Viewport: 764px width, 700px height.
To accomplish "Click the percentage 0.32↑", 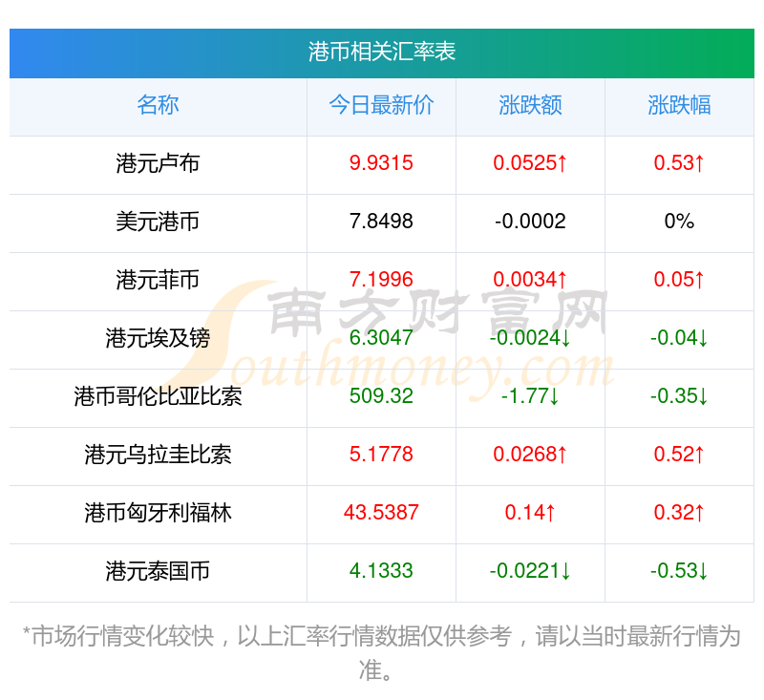I will pyautogui.click(x=679, y=513).
